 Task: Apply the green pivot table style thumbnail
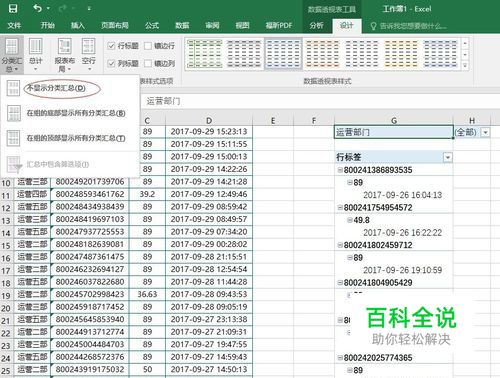click(204, 54)
